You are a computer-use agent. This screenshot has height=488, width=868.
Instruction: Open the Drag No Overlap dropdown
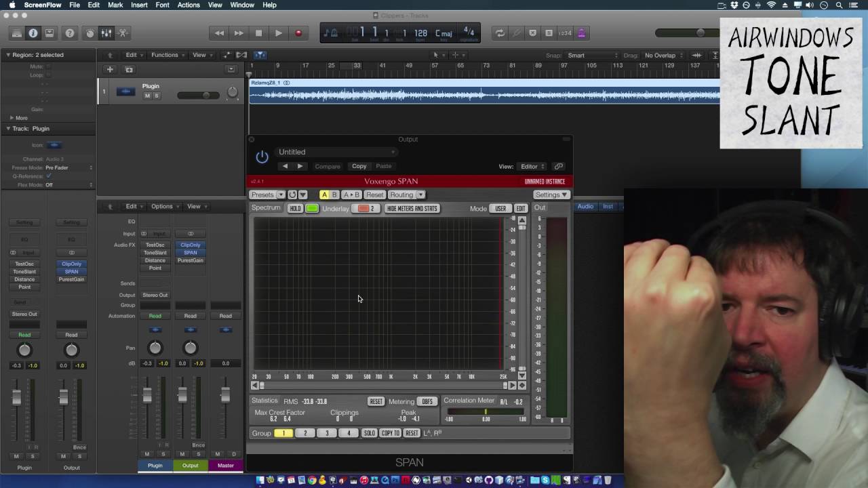tap(663, 56)
